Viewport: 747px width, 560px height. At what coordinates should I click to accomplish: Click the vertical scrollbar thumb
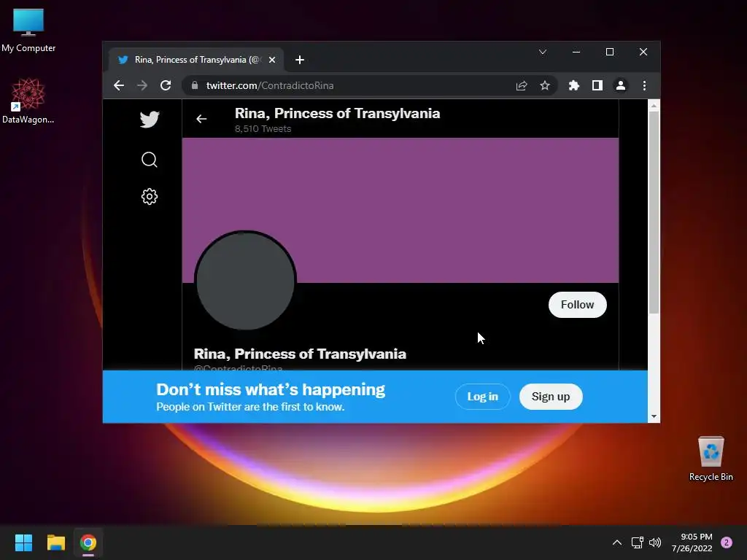tap(654, 212)
